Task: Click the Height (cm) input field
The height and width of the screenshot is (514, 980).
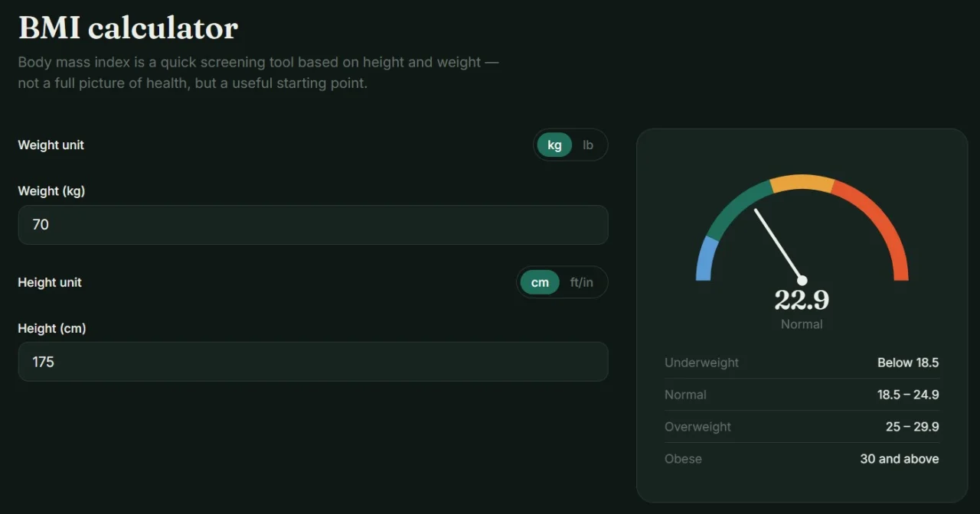Action: click(313, 362)
